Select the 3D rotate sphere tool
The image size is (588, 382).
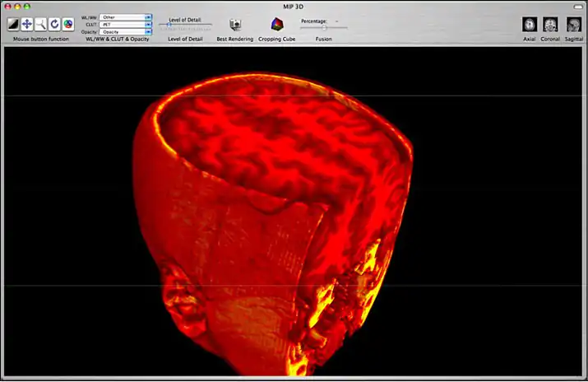[x=67, y=25]
